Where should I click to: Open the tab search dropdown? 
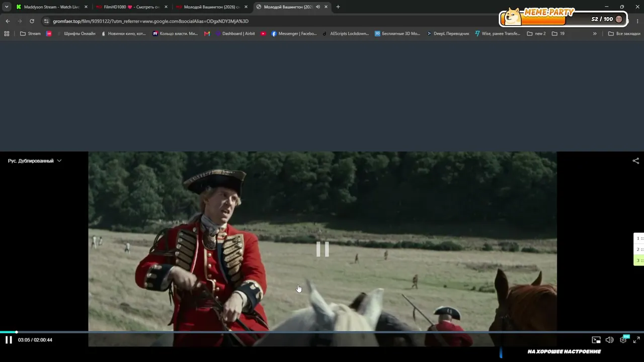(7, 7)
